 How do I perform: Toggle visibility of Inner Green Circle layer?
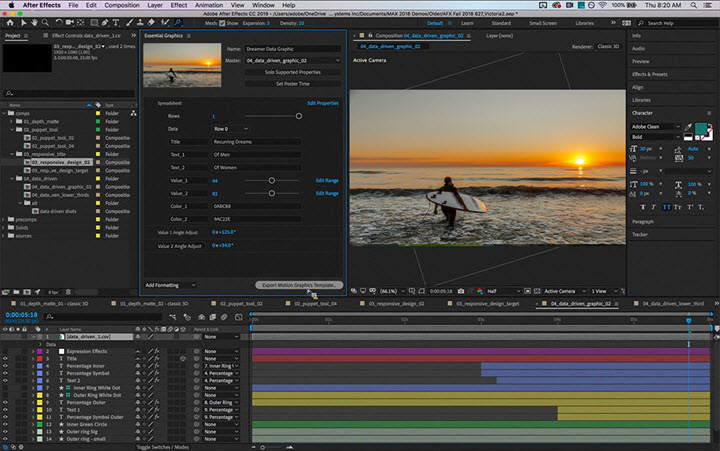tap(5, 424)
